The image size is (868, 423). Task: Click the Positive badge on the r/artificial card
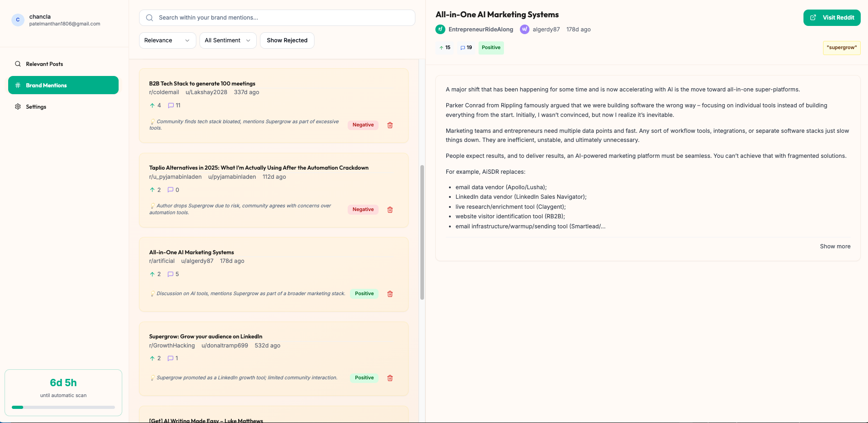[364, 294]
